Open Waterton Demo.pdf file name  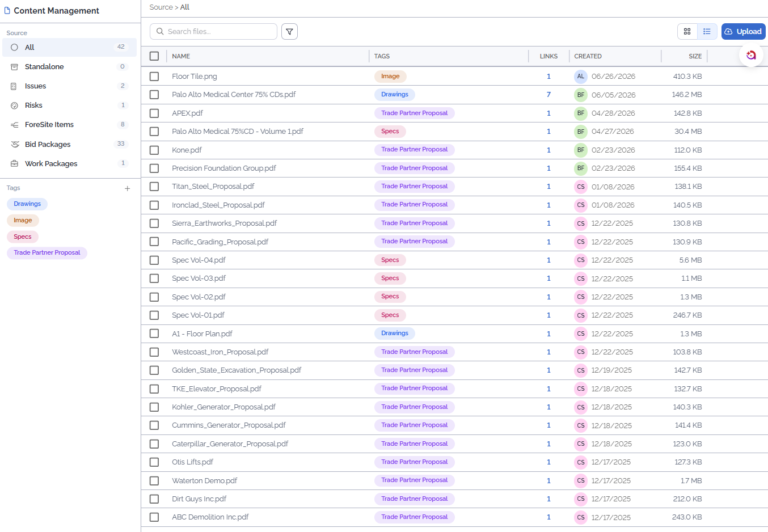coord(204,481)
